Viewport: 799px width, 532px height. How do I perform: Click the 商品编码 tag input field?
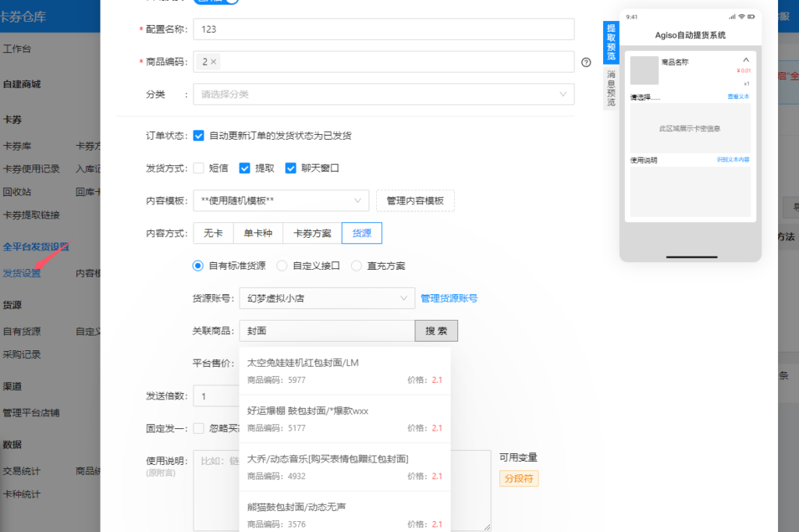(x=384, y=62)
